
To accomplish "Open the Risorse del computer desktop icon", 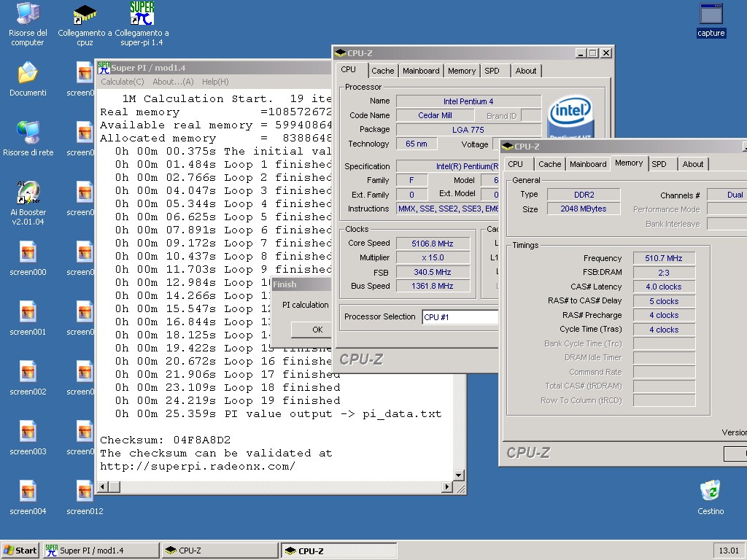I will click(28, 25).
